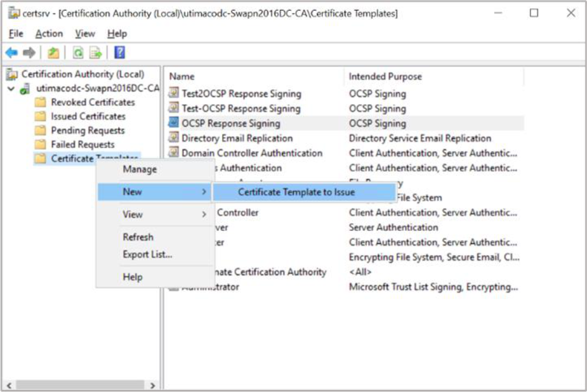Click the Refresh toolbar icon
Screen dimensions: 587x392
pyautogui.click(x=77, y=53)
